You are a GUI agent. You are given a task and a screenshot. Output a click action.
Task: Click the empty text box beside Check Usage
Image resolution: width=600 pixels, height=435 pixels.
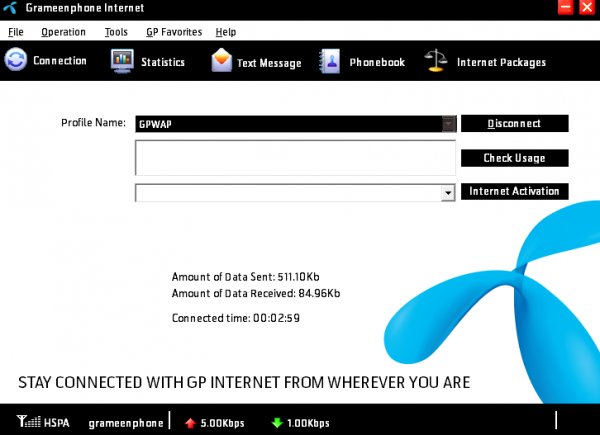[295, 158]
